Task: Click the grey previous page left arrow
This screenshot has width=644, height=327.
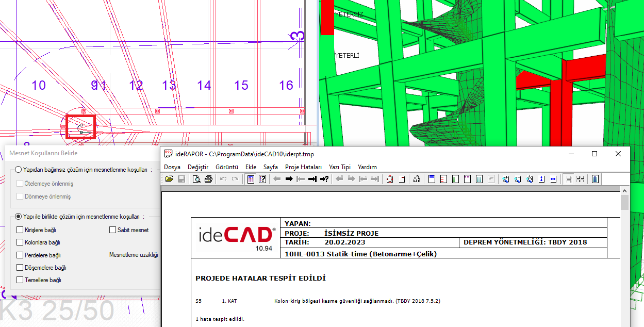Action: coord(277,179)
